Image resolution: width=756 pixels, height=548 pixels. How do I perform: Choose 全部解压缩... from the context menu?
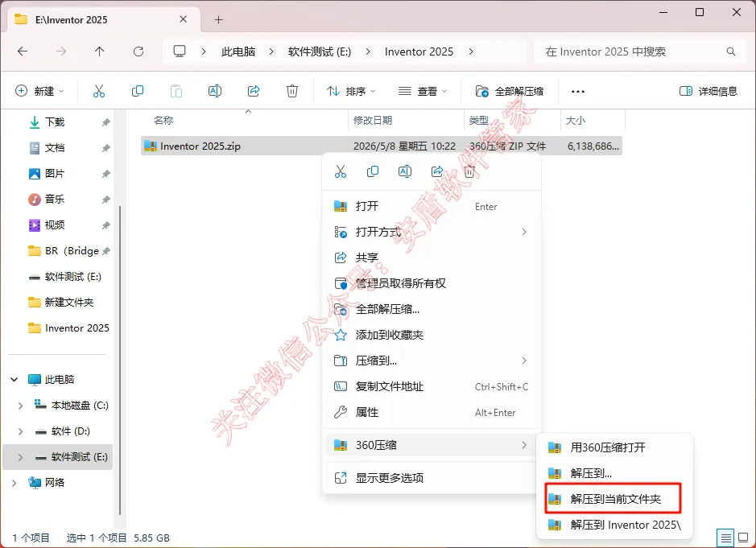(x=432, y=310)
